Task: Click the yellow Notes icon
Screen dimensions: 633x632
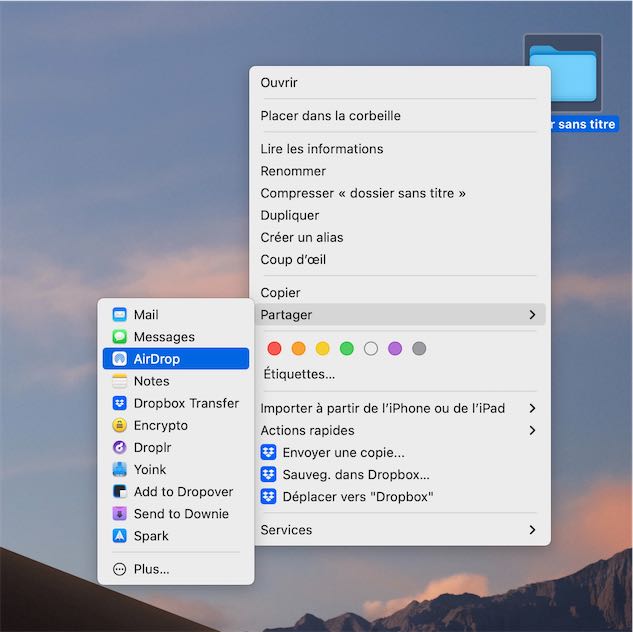Action: coord(119,381)
